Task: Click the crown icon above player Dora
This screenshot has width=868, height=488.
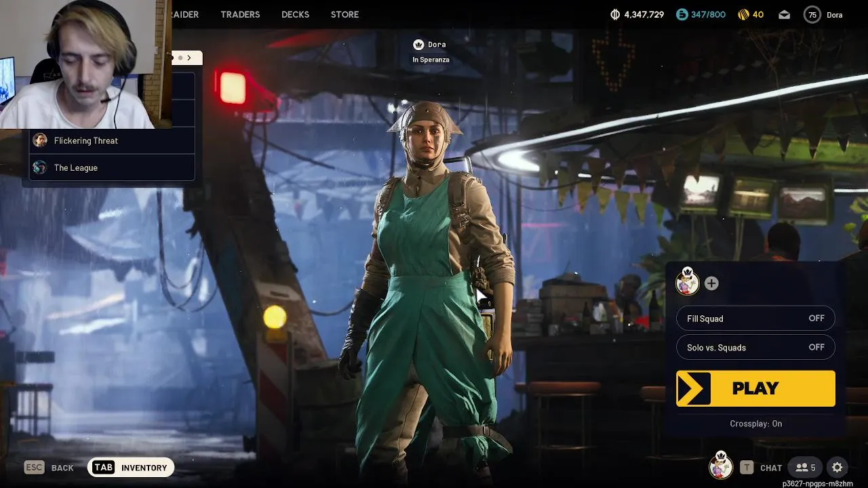Action: [418, 44]
